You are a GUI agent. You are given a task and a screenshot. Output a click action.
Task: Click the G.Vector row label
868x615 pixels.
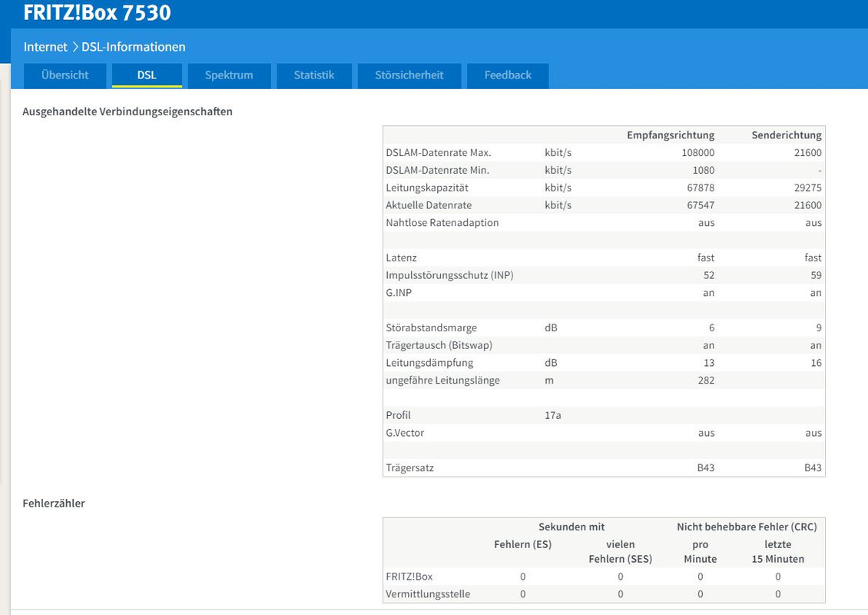click(x=406, y=433)
